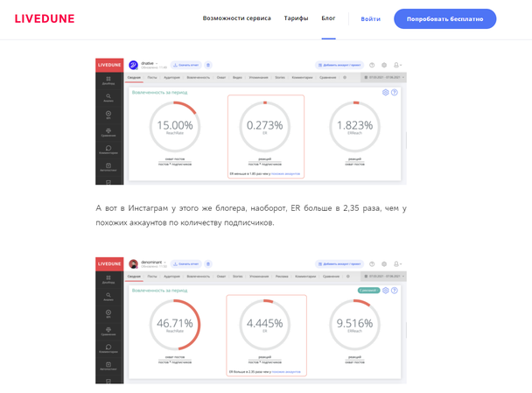Click the LIVEDUNE logo in the site header
This screenshot has width=532, height=393.
click(45, 18)
